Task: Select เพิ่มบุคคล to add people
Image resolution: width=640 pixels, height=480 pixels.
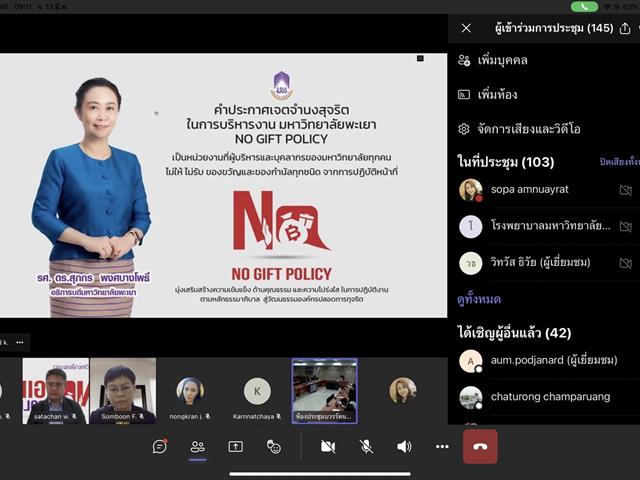Action: 503,60
